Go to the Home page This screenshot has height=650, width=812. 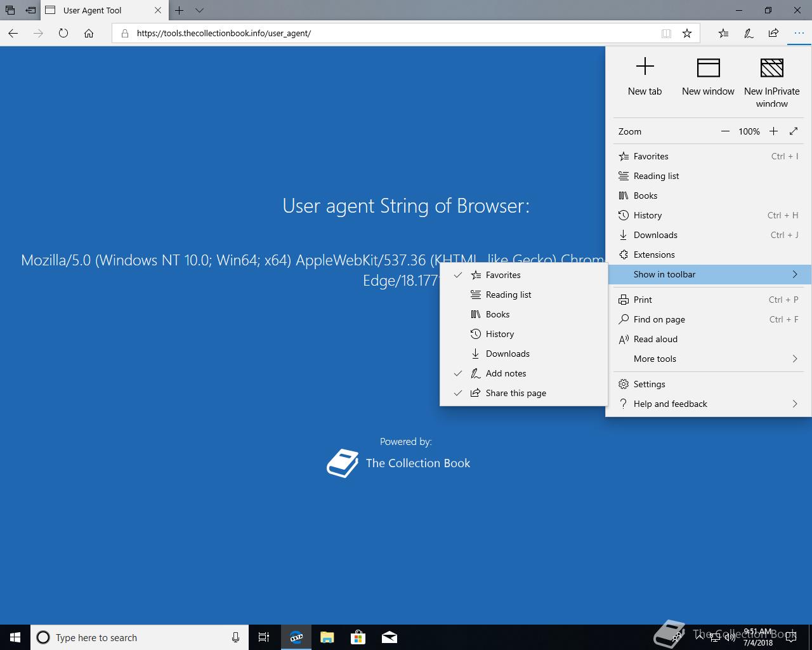(89, 33)
